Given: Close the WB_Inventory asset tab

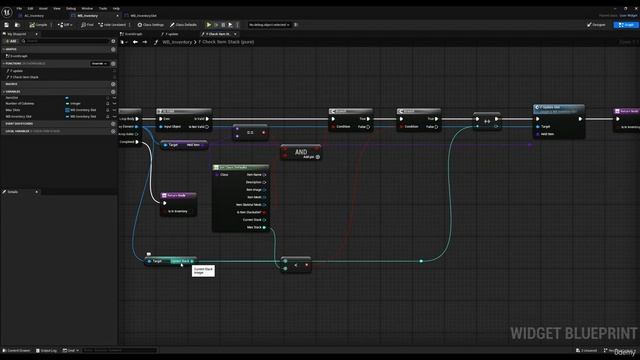Looking at the screenshot, I should [x=118, y=16].
